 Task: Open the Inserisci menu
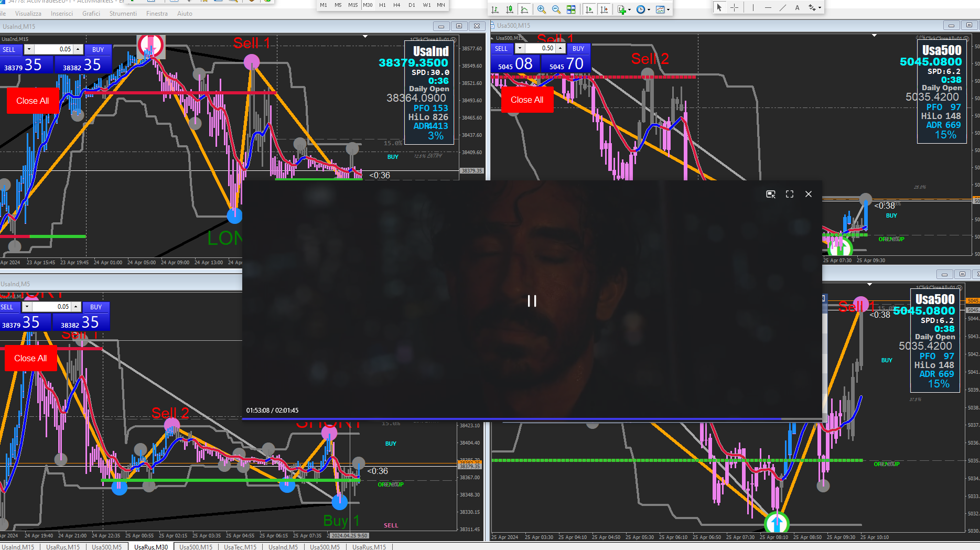click(62, 14)
